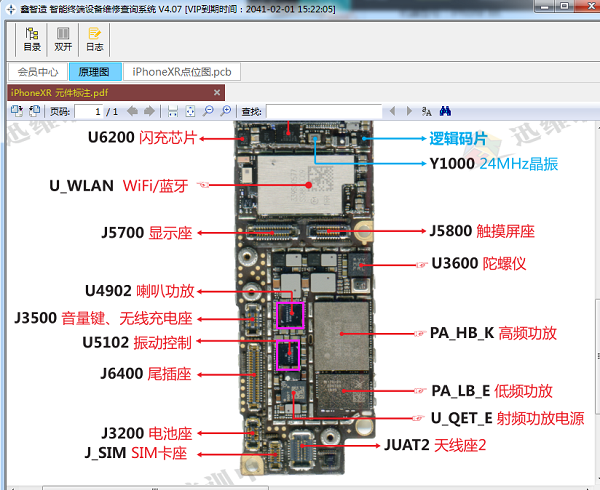
Task: Open the 日志 log tool
Action: tap(95, 39)
